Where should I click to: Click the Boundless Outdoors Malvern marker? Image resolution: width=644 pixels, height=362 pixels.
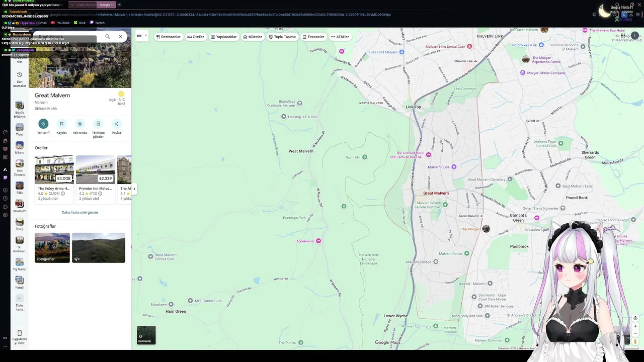[300, 103]
